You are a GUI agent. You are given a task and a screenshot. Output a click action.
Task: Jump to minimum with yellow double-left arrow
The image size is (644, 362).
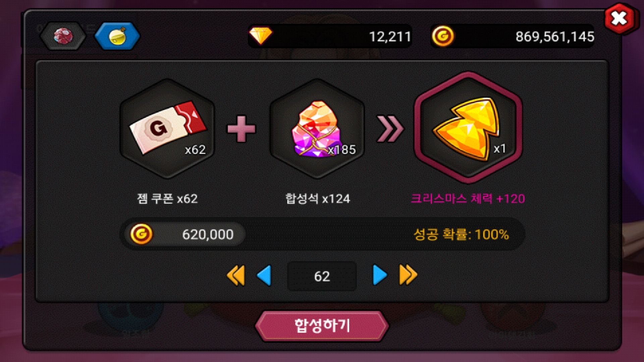236,276
